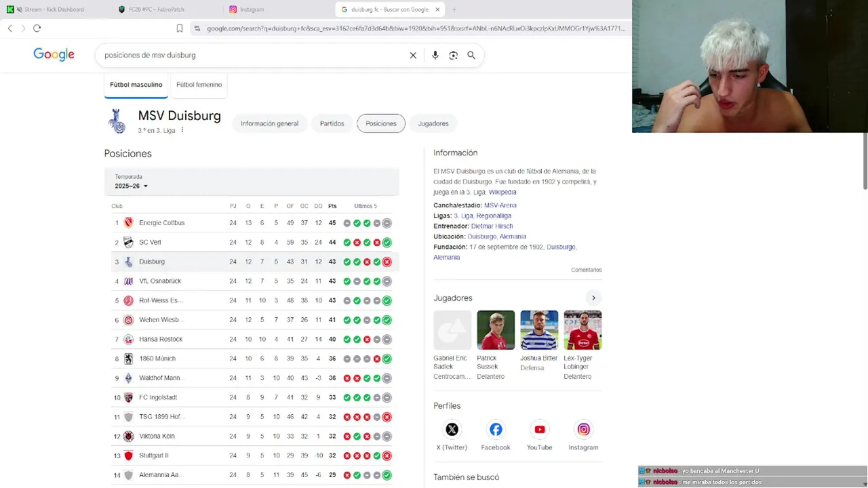Open the Regionalliga league link
This screenshot has width=868, height=488.
tap(494, 216)
